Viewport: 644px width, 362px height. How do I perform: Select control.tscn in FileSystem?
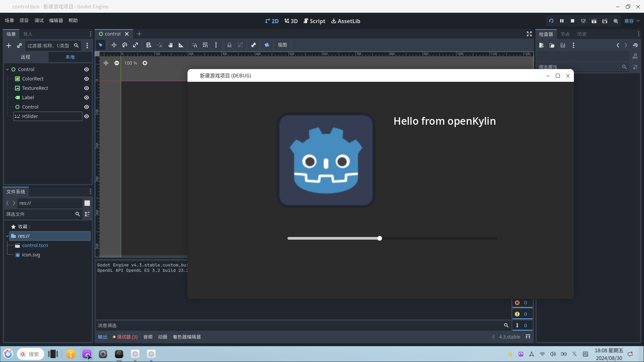click(x=35, y=245)
